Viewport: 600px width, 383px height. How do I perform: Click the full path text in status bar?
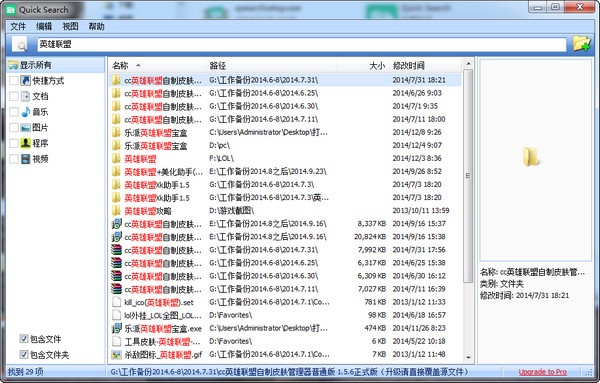290,372
